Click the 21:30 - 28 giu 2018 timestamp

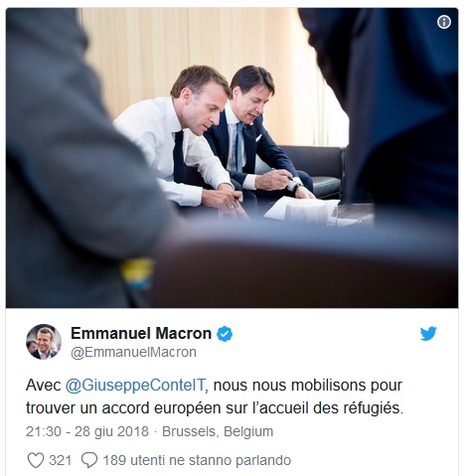pos(87,431)
